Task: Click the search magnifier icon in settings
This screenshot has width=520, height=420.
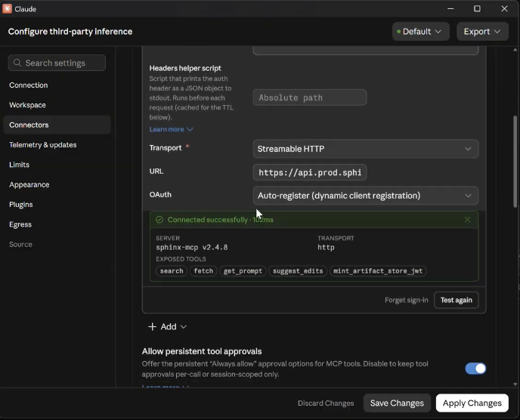Action: click(17, 63)
